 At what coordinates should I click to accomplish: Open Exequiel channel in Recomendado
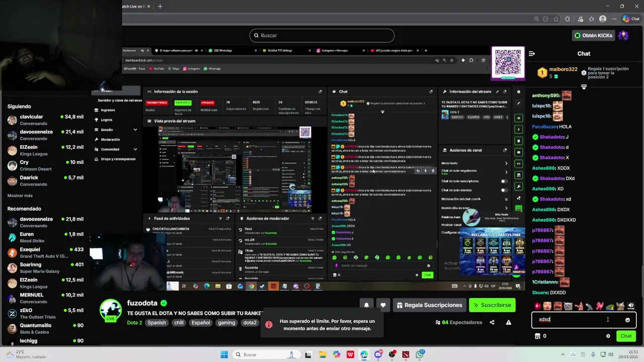45,252
